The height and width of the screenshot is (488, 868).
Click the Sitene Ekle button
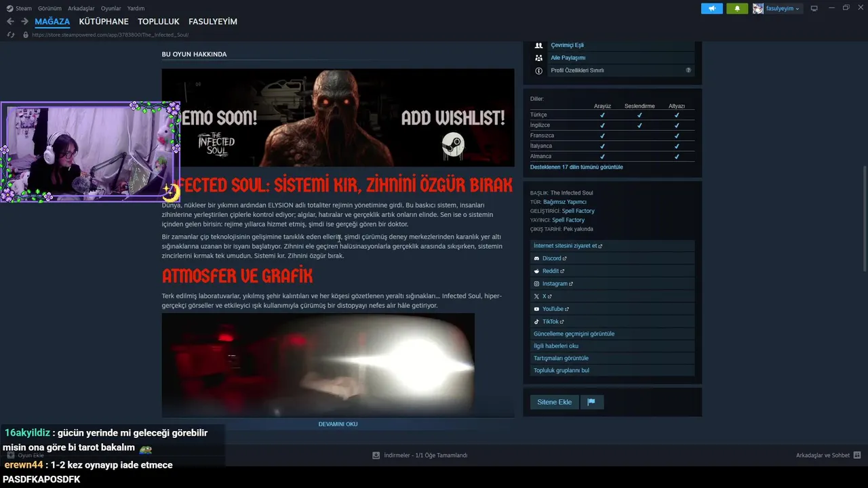pyautogui.click(x=554, y=402)
